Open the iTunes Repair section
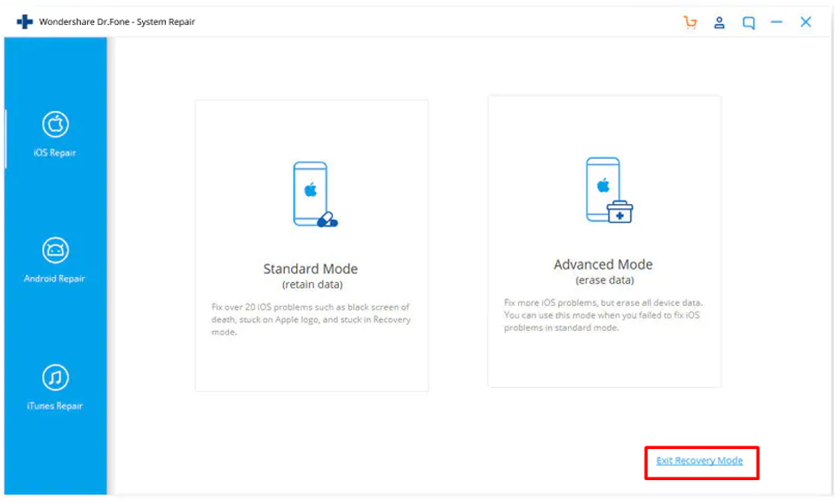Viewport: 835px width, 504px height. pyautogui.click(x=55, y=388)
